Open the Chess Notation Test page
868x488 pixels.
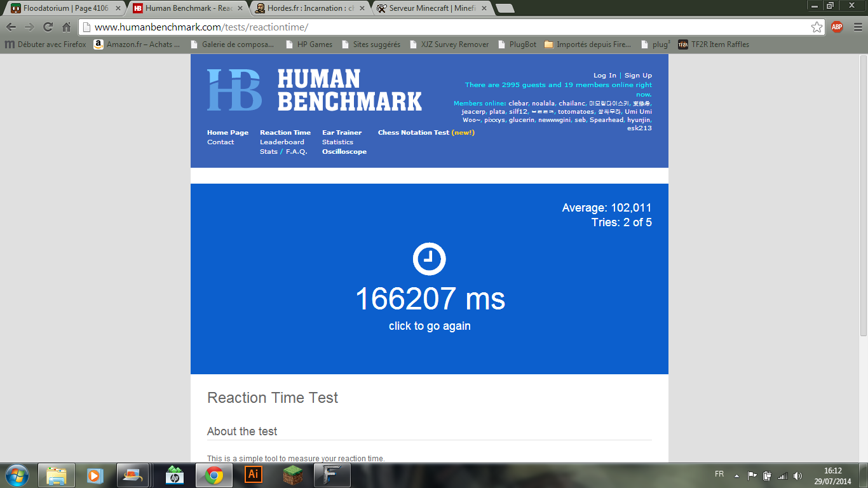[x=413, y=133]
